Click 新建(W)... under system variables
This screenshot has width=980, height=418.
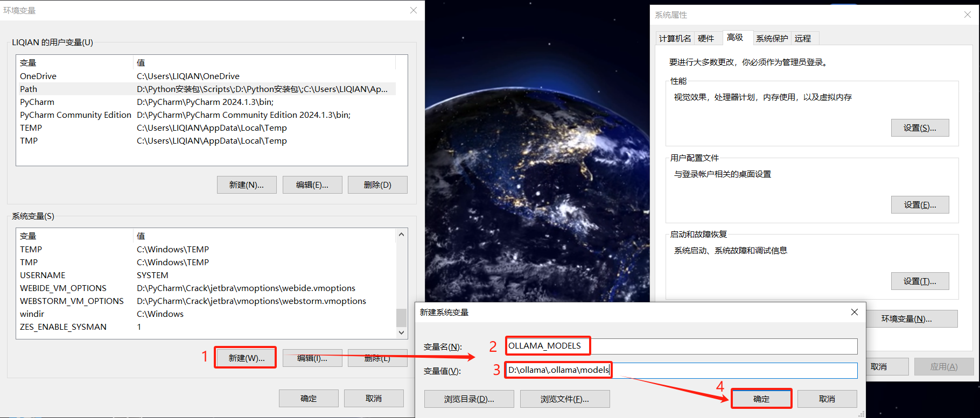247,358
